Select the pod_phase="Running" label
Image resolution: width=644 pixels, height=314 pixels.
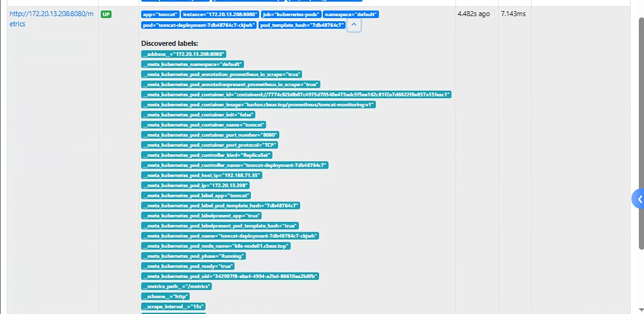click(x=194, y=256)
